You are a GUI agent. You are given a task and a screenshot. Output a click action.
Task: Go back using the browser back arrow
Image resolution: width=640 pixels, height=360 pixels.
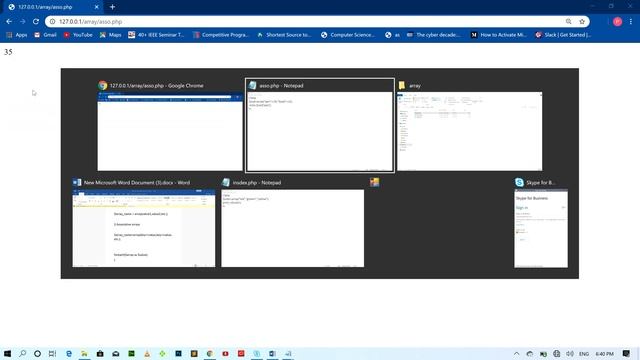[9, 22]
